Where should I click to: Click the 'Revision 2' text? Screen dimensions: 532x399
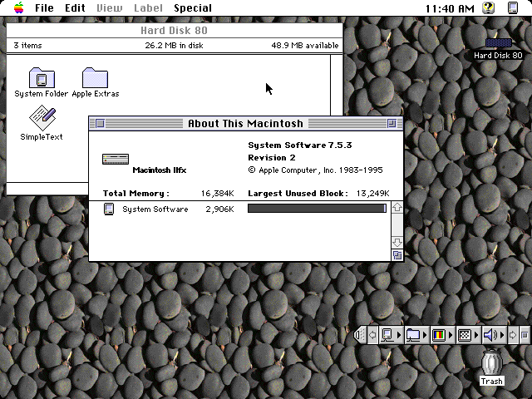(x=272, y=158)
